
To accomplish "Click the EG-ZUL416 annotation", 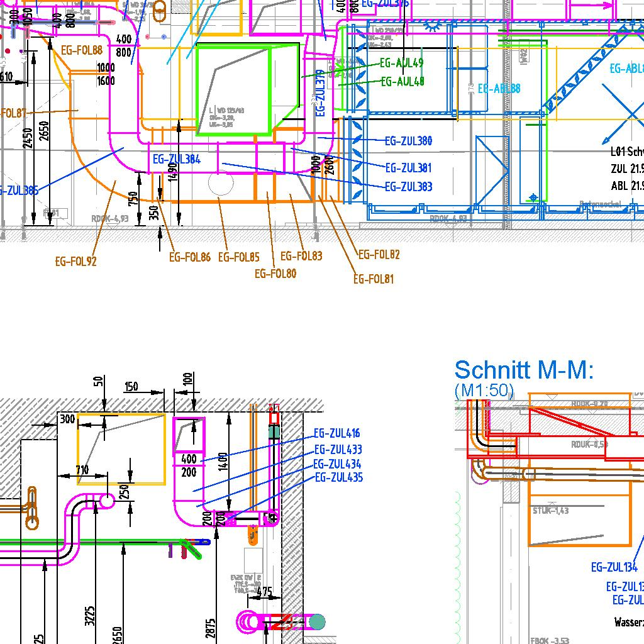I will click(x=337, y=433).
